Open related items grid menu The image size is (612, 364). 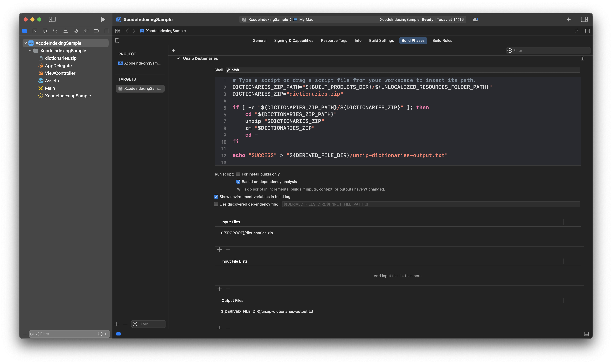coord(118,31)
